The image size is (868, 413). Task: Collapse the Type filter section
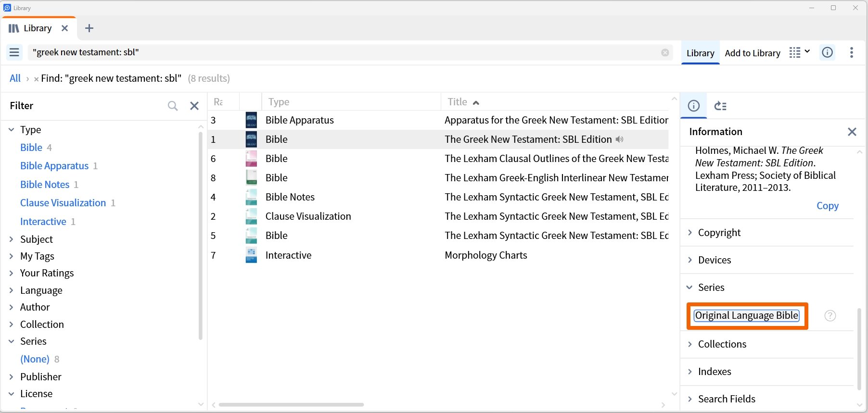point(12,130)
